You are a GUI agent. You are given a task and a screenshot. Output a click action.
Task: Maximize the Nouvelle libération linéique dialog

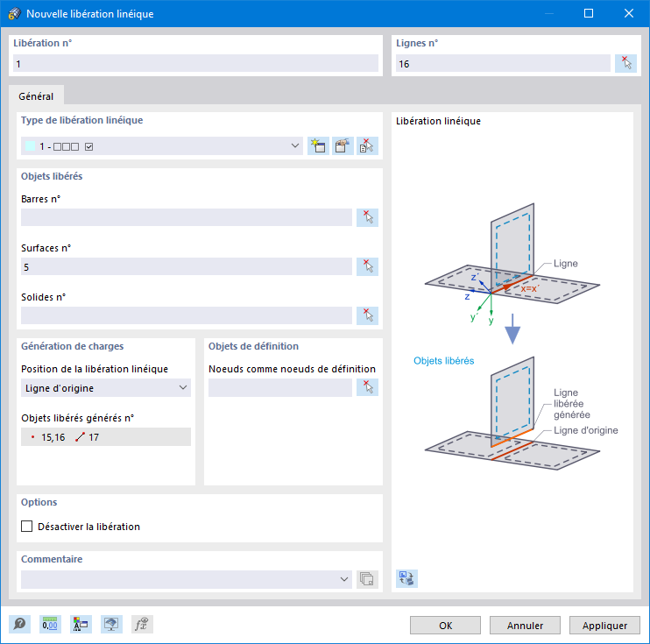pos(588,13)
